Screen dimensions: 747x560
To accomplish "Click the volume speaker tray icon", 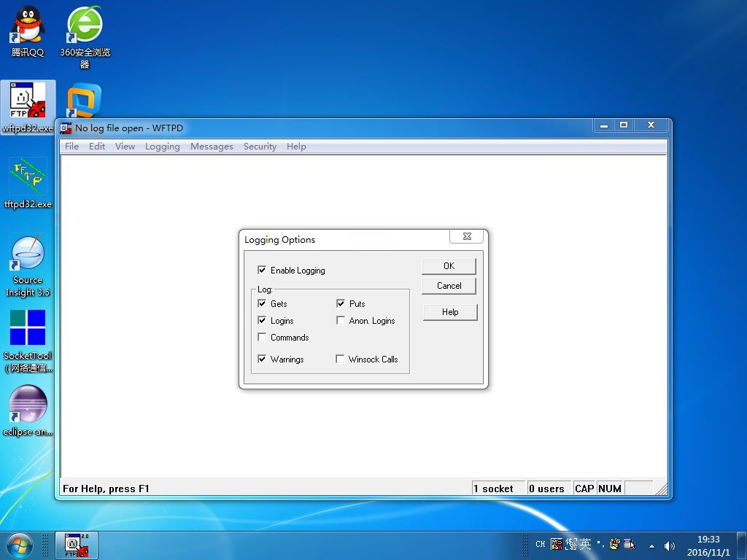I will tap(670, 545).
